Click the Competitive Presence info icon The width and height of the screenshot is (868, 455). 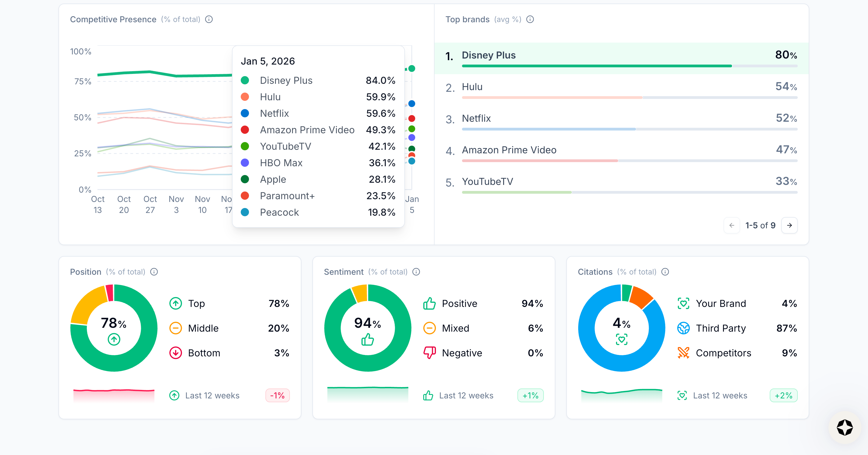[209, 19]
